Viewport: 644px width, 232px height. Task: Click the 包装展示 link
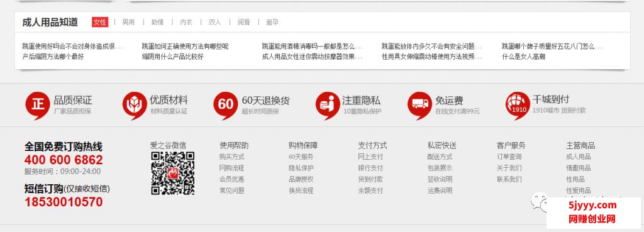(x=440, y=168)
